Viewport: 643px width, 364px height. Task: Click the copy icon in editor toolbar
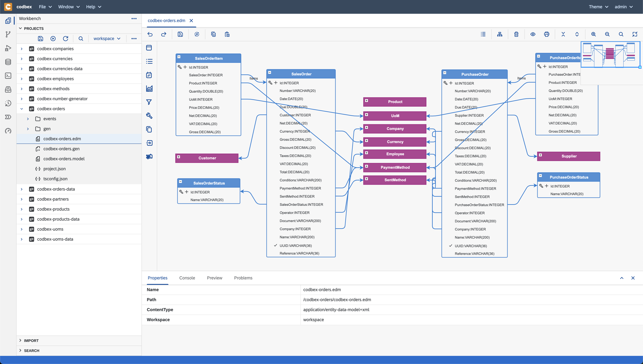213,34
